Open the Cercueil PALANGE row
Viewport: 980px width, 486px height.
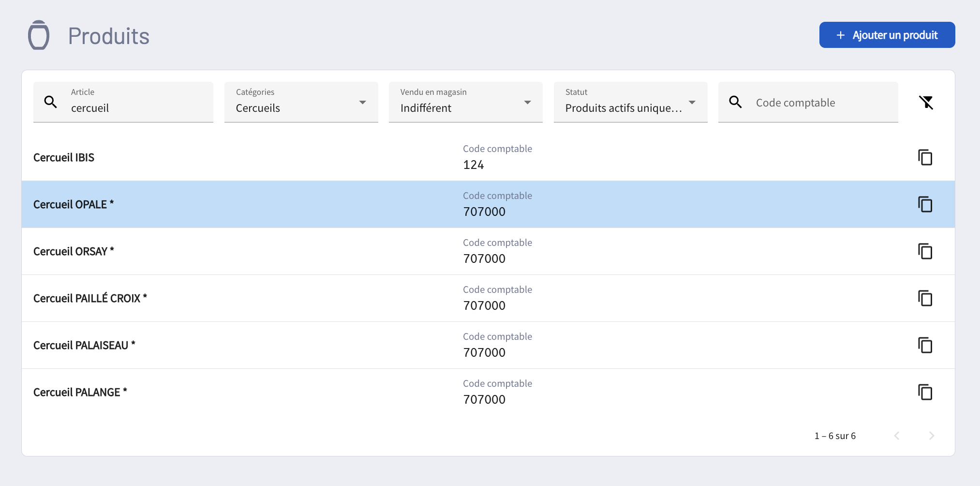(x=488, y=392)
